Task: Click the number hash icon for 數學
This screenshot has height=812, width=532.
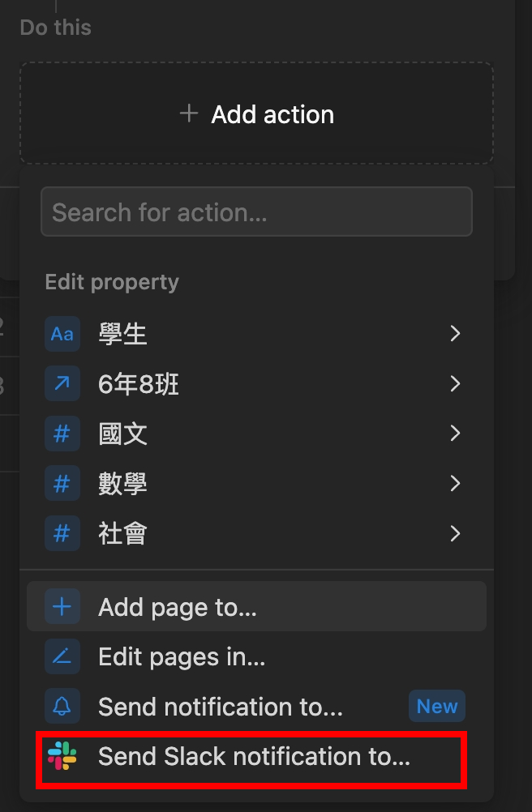Action: (x=62, y=483)
